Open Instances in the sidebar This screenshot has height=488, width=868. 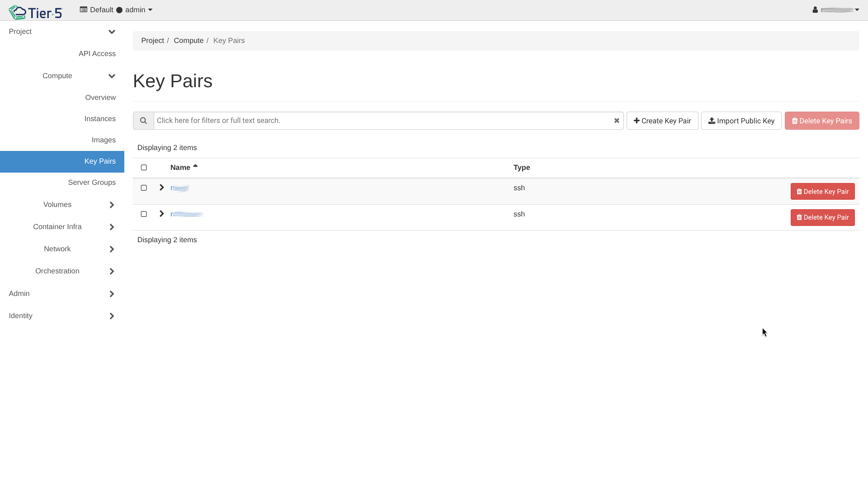pos(100,119)
